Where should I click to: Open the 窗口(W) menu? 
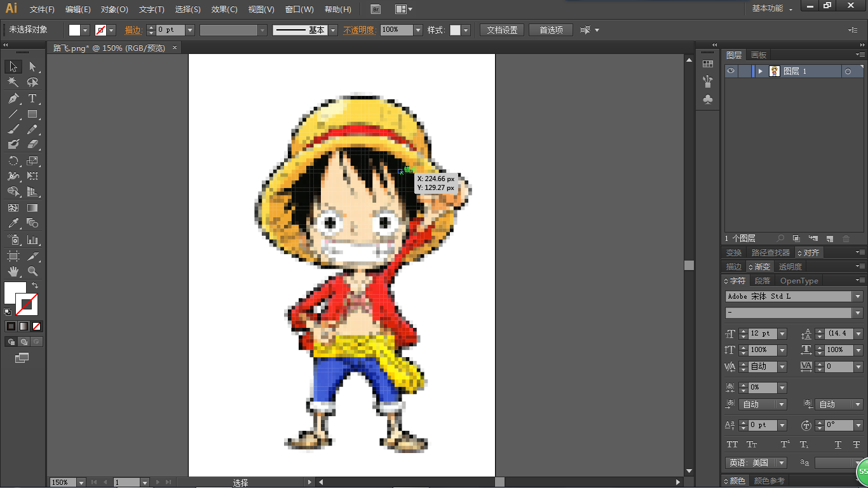(x=299, y=10)
